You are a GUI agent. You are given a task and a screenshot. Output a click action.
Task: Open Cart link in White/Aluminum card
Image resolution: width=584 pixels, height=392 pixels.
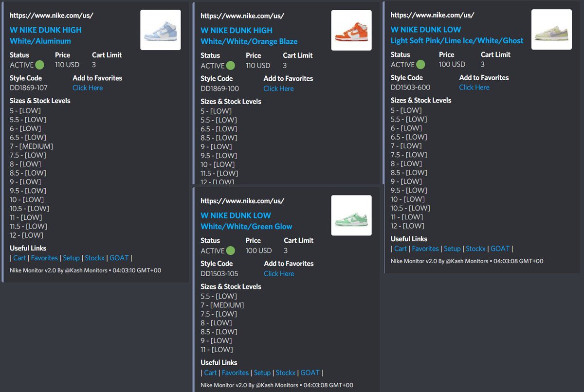point(19,258)
